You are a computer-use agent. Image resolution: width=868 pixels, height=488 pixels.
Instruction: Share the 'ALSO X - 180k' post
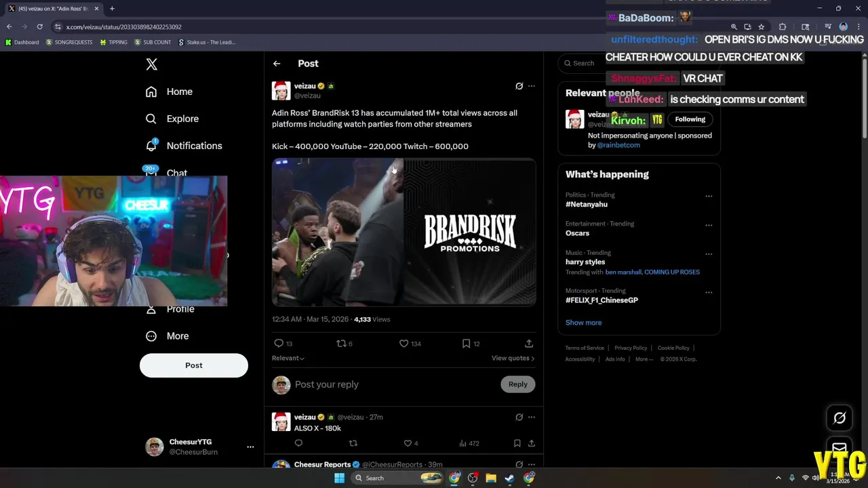point(532,443)
